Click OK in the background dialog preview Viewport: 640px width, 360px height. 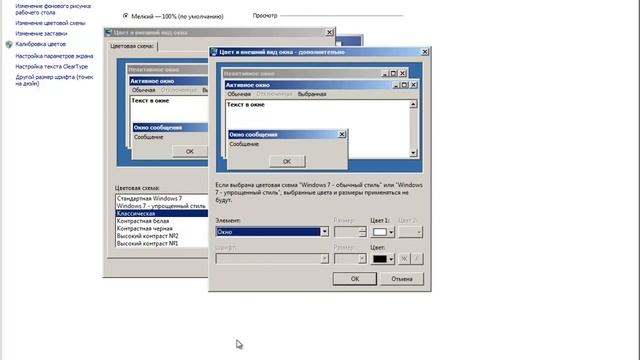pyautogui.click(x=190, y=151)
